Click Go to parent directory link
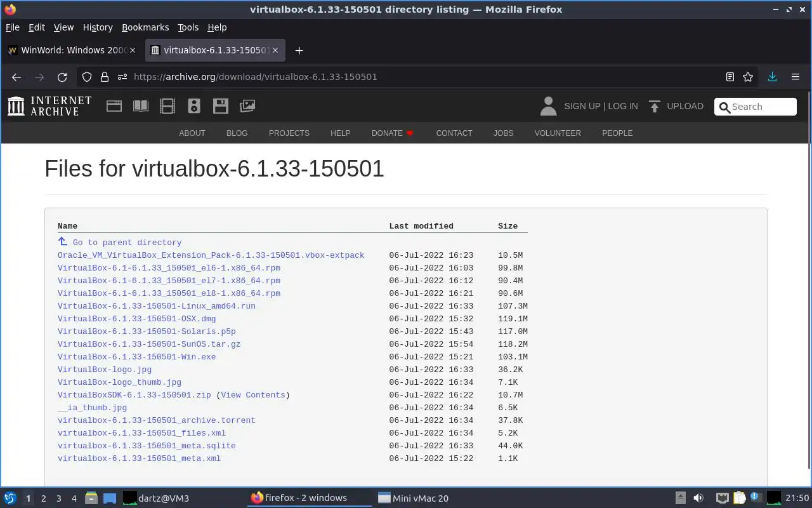Screen dimensions: 812x508 pos(127,243)
